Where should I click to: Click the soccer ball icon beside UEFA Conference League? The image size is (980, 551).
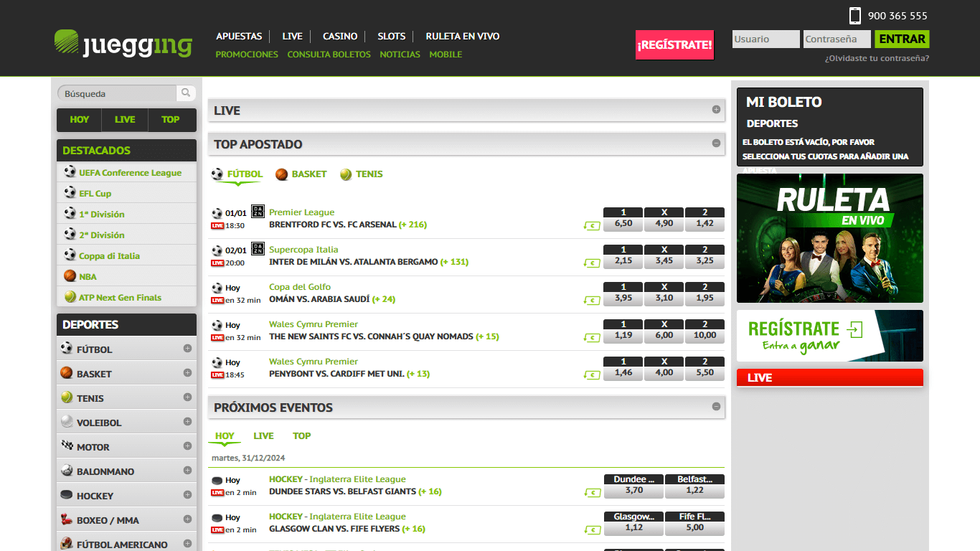(70, 172)
